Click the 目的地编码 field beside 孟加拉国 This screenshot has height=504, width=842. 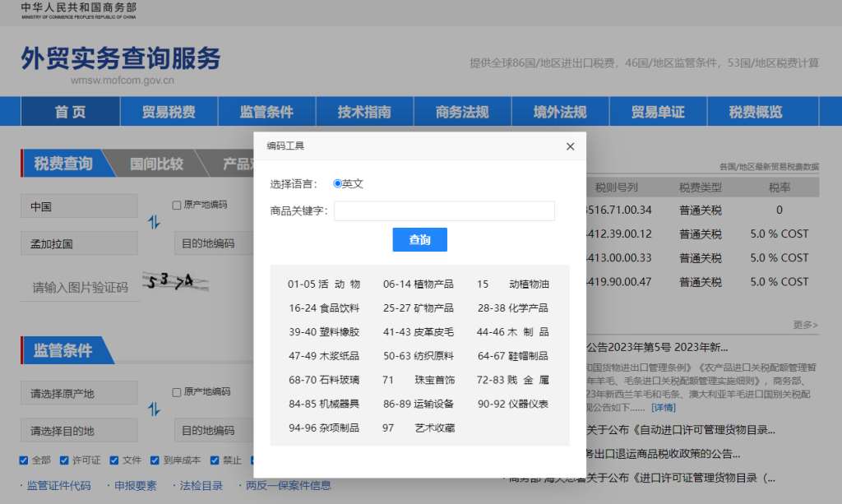[214, 243]
